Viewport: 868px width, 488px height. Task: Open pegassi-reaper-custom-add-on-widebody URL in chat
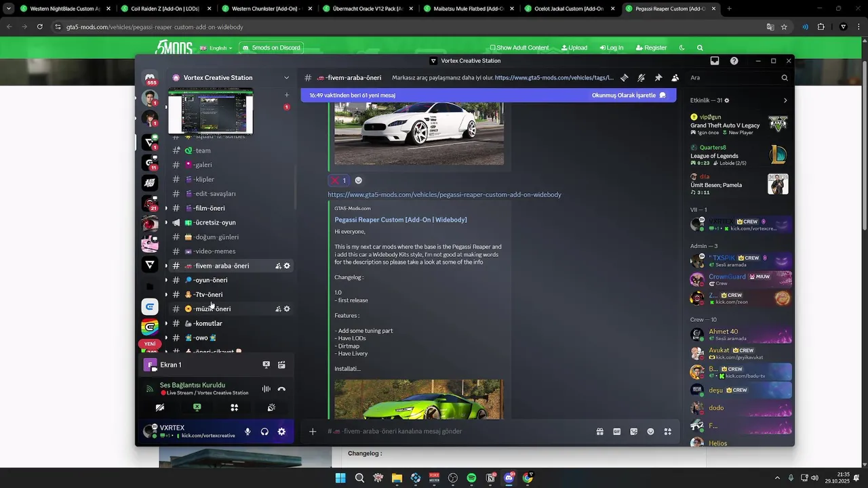coord(444,195)
